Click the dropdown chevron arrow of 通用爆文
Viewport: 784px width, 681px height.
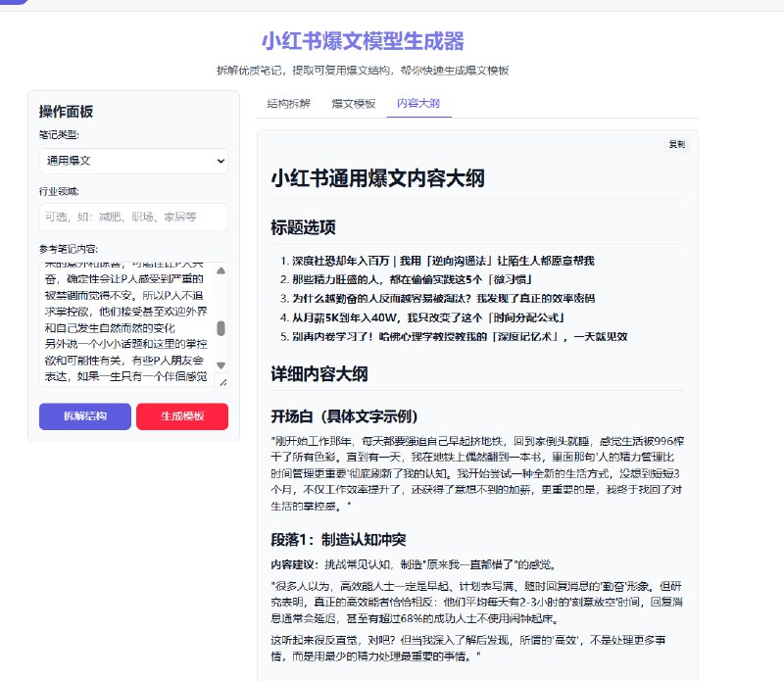(220, 161)
